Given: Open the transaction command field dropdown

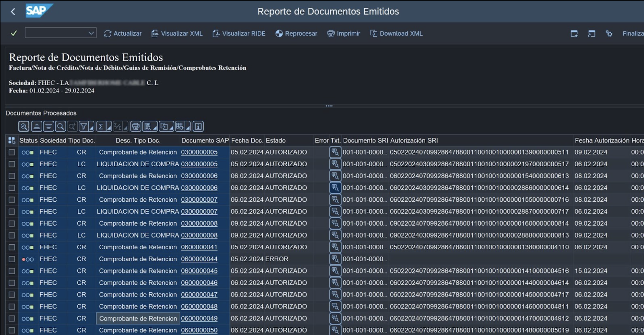Looking at the screenshot, I should tap(91, 33).
